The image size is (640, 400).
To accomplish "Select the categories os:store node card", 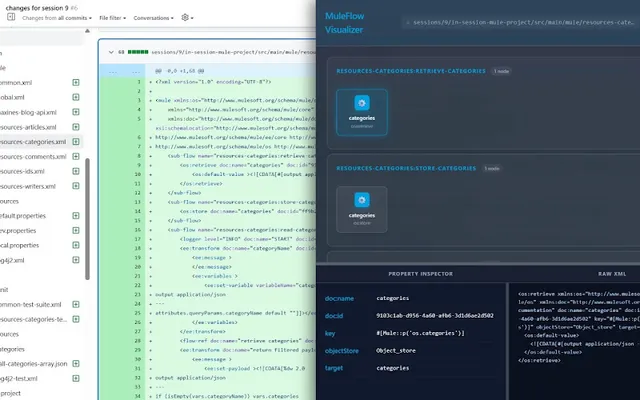I will [x=362, y=209].
